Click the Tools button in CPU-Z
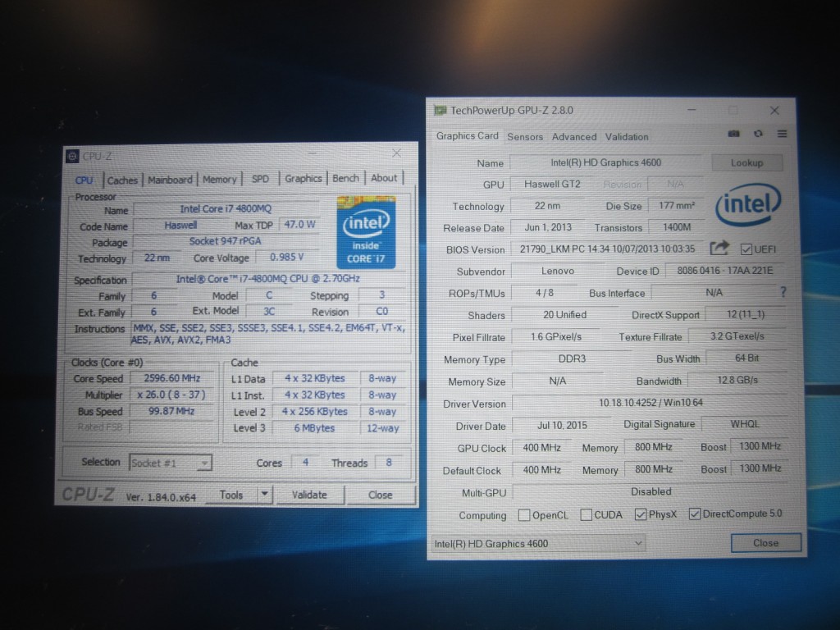The width and height of the screenshot is (840, 630). click(231, 495)
